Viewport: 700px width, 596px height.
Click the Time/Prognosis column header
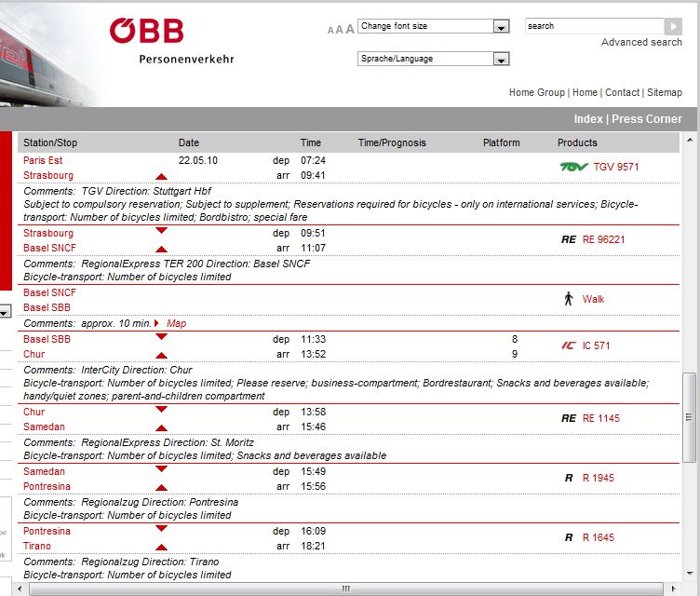click(x=392, y=142)
